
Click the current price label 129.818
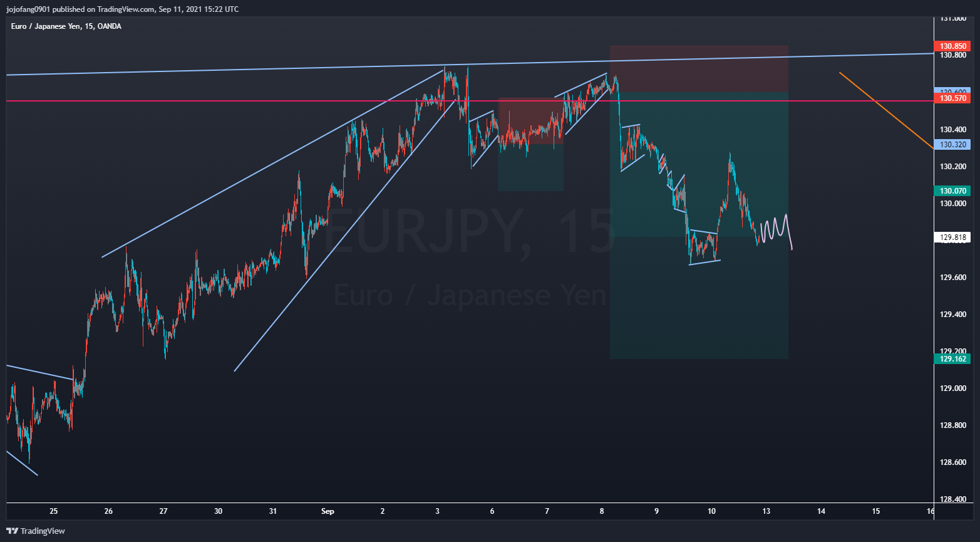(x=952, y=237)
